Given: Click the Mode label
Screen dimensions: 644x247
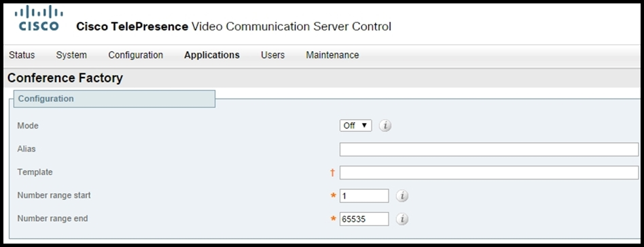Looking at the screenshot, I should click(x=28, y=126).
